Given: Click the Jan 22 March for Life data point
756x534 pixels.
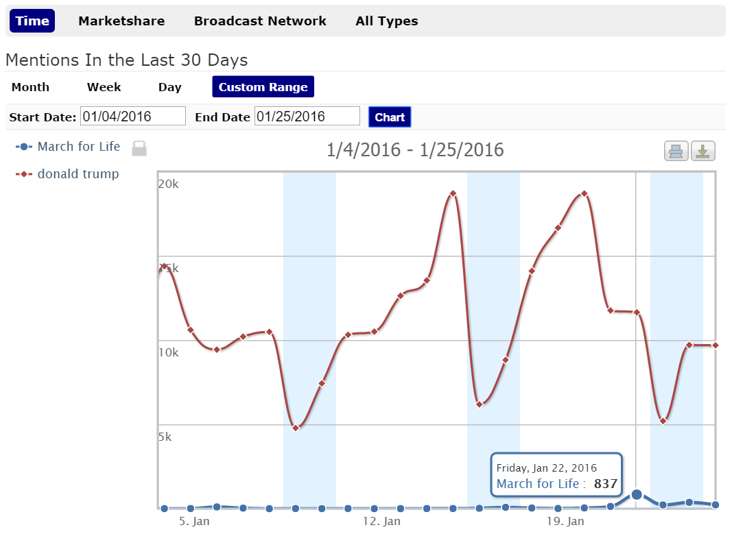Looking at the screenshot, I should pyautogui.click(x=637, y=494).
